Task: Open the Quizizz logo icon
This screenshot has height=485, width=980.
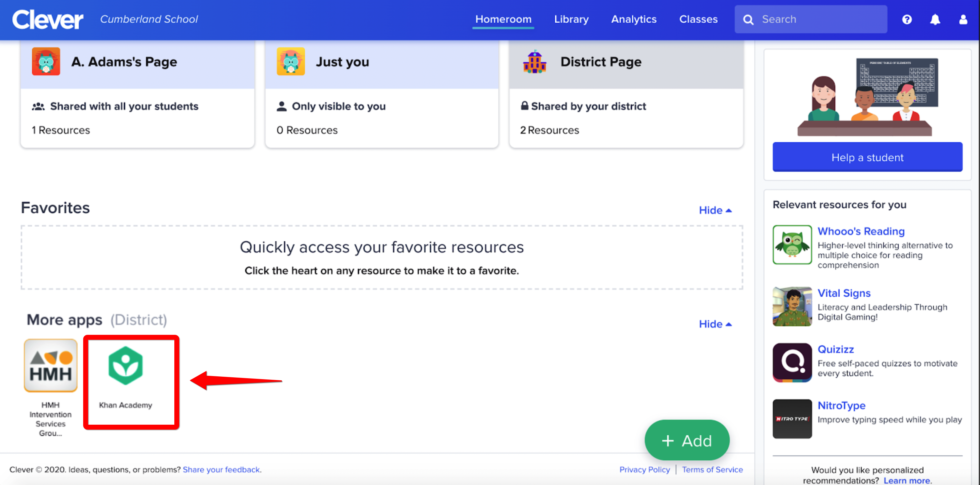Action: tap(792, 363)
